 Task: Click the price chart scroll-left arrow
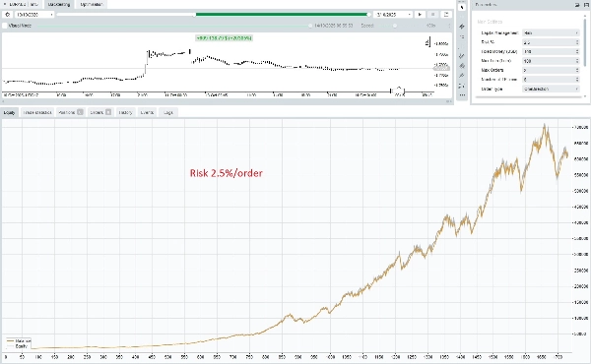point(3,101)
